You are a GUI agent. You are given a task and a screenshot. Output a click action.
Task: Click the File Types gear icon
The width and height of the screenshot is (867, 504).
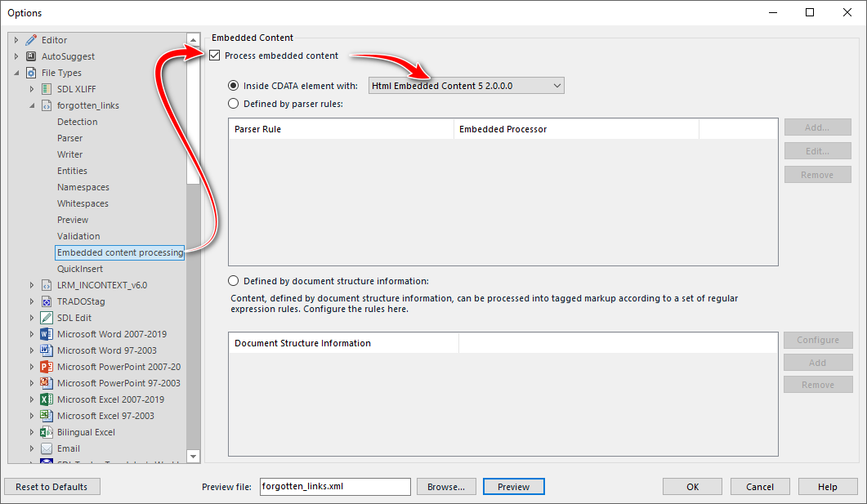(32, 73)
